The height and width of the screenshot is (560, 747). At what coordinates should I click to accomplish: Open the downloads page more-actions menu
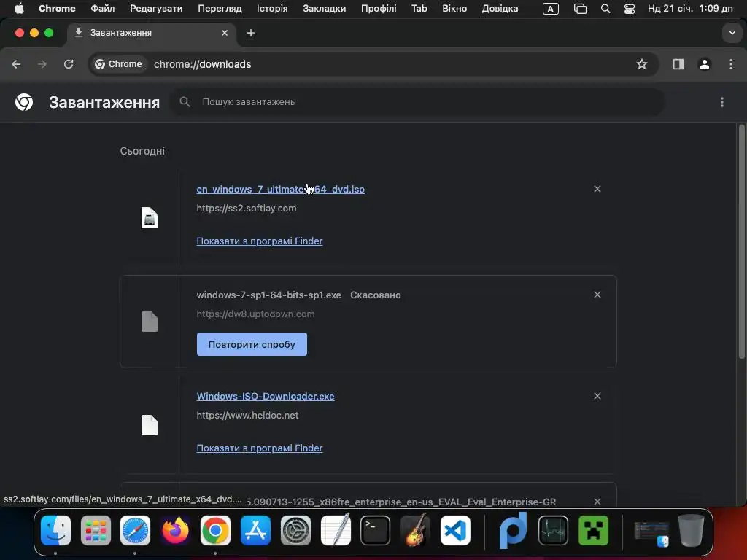(x=722, y=102)
